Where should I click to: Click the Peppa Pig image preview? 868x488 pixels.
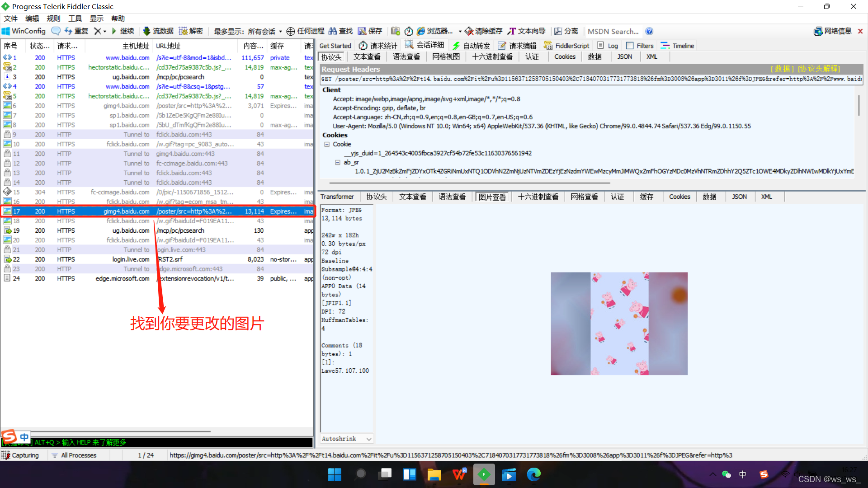(x=619, y=324)
